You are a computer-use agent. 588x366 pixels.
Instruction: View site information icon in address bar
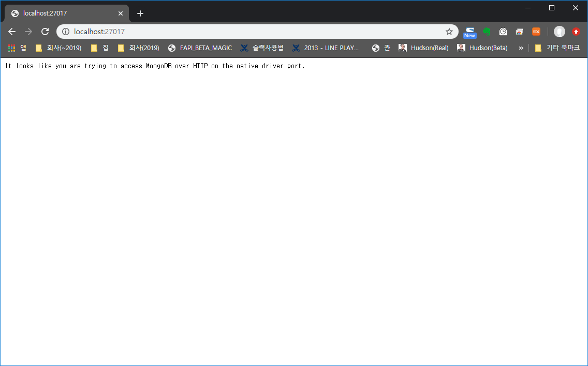(66, 32)
